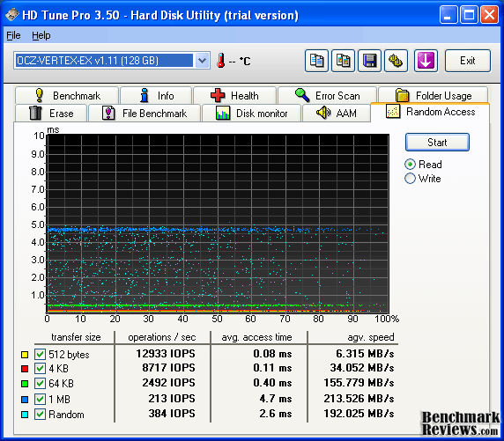
Task: Click the avg. access time column header
Action: coord(256,337)
